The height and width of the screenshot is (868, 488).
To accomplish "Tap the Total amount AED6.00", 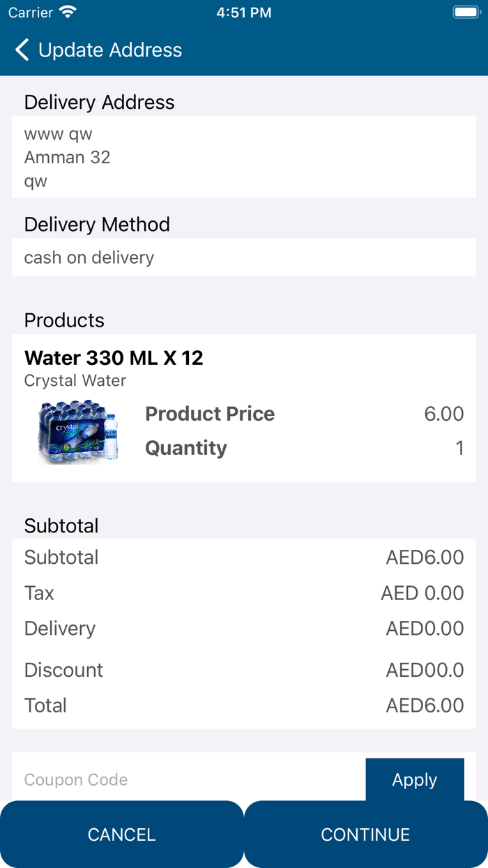I will (425, 705).
